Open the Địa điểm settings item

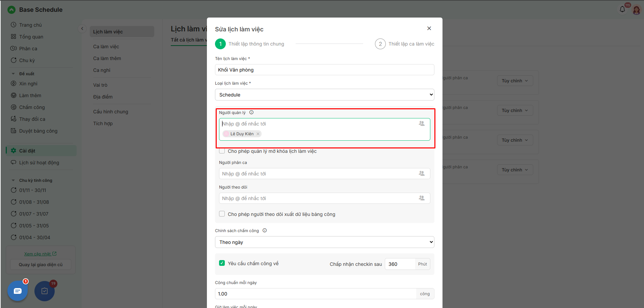pyautogui.click(x=103, y=97)
